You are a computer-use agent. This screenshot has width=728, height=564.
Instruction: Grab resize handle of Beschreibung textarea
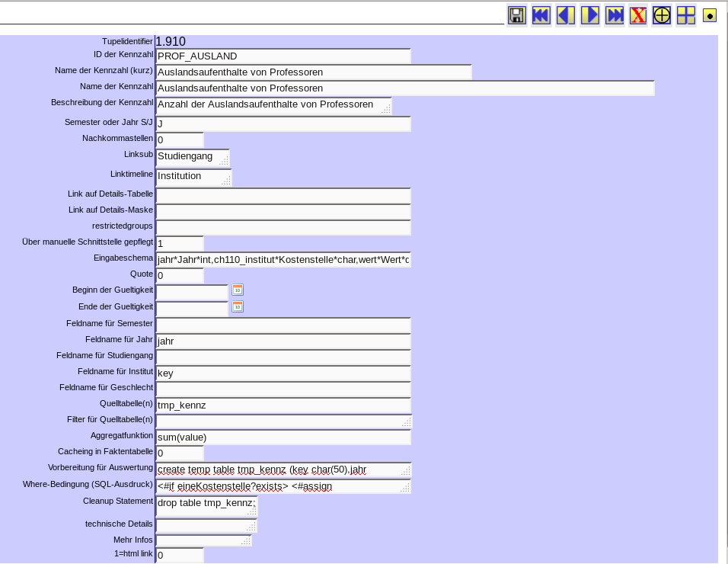(386, 109)
